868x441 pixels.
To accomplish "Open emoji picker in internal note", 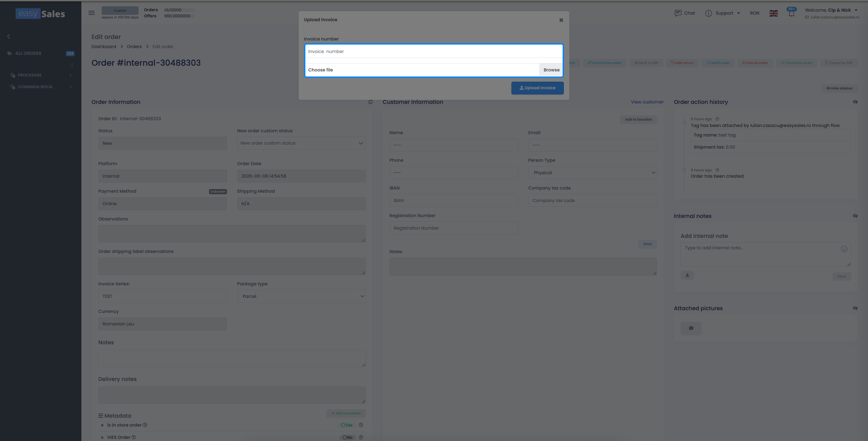I will 844,249.
